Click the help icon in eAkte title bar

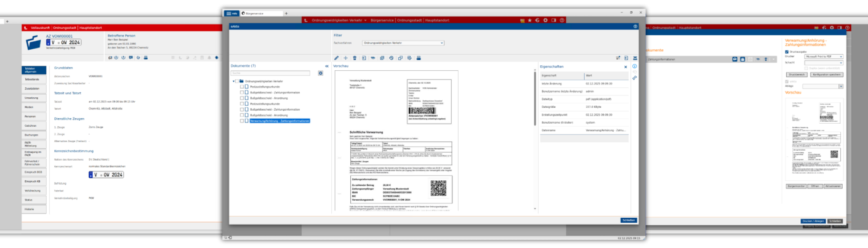[x=635, y=26]
